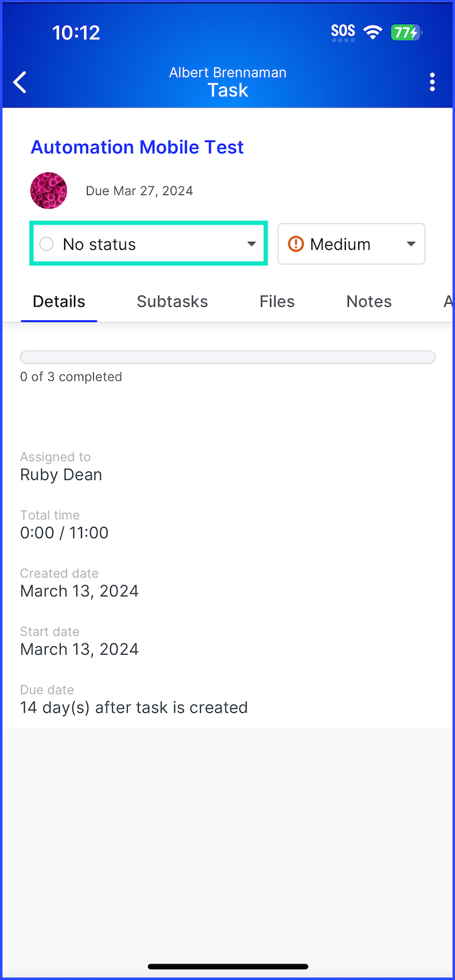Open the Medium priority selector
455x980 pixels.
coord(351,244)
